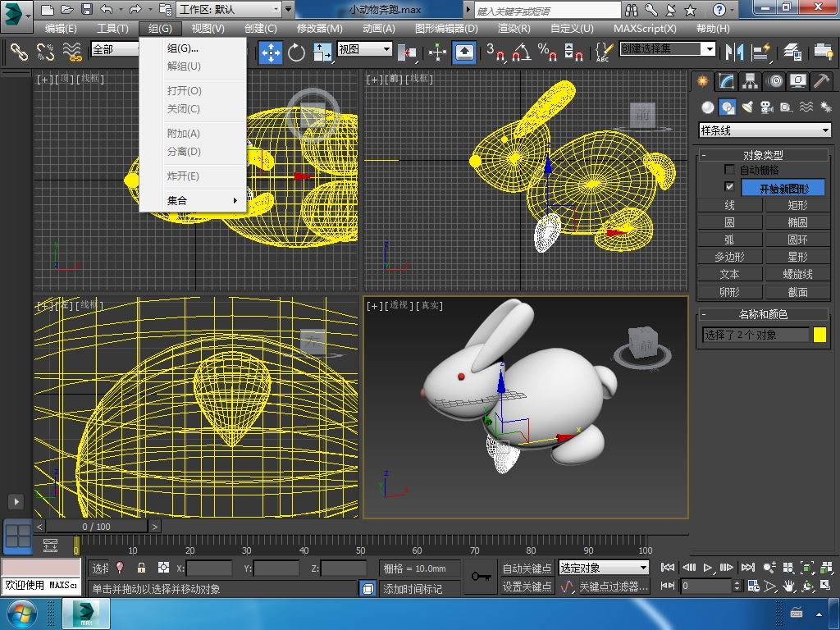The image size is (840, 630).
Task: Open the 全部 selection filter dropdown
Action: point(116,50)
